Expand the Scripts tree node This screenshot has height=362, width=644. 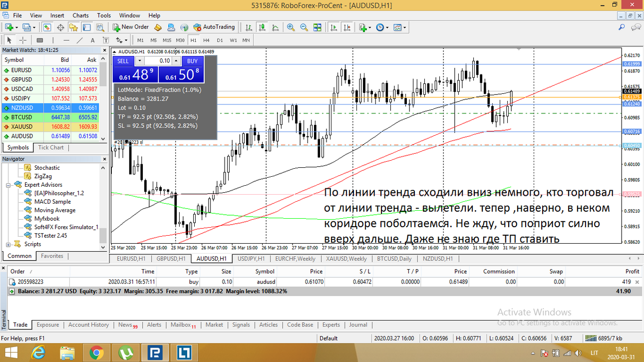pos(8,244)
